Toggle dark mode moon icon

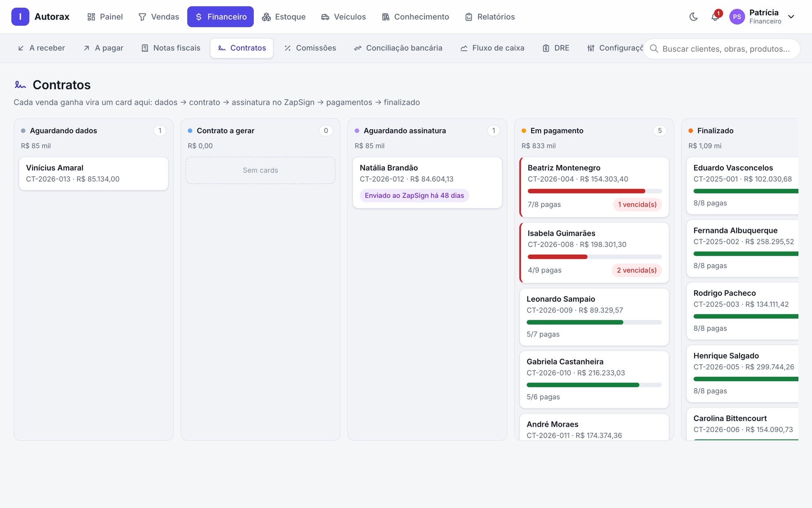693,17
